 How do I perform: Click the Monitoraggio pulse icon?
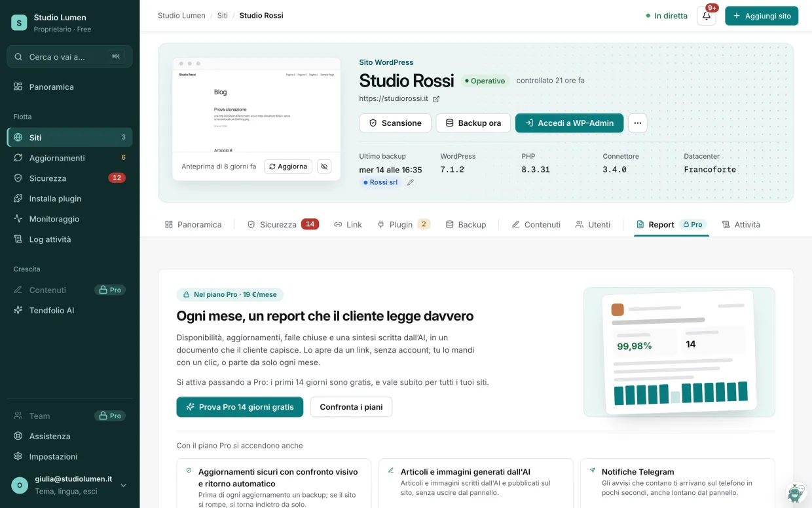(18, 219)
